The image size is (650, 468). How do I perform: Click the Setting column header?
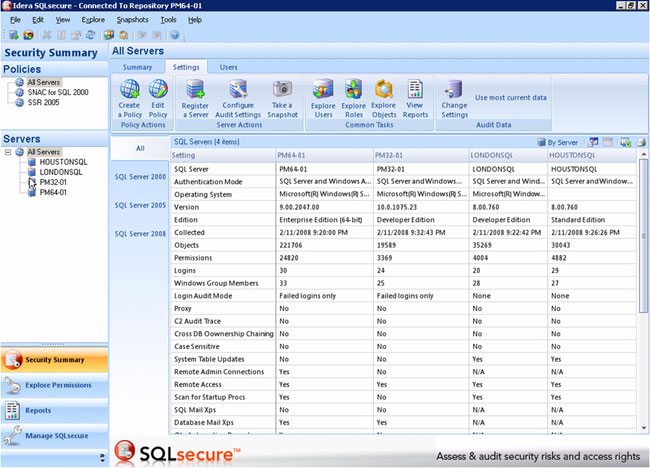point(223,155)
